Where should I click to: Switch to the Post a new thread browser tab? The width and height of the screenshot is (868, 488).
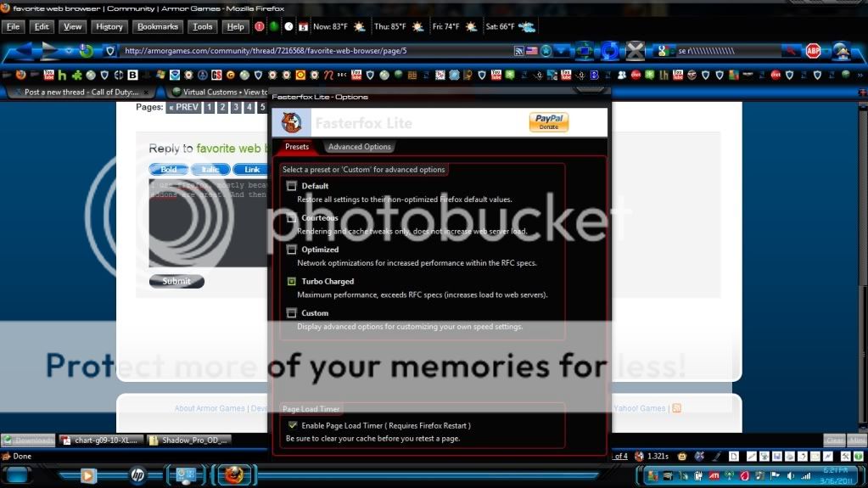click(x=81, y=92)
